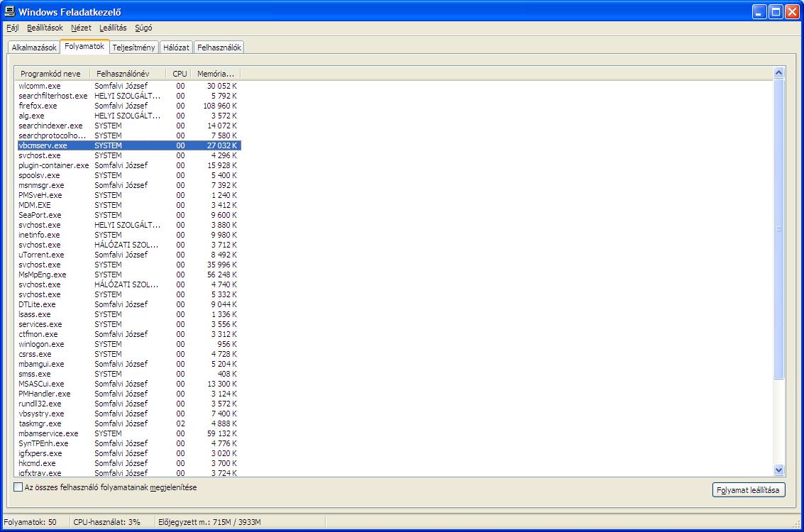804x532 pixels.
Task: Select the SeaPort.exe process
Action: click(128, 215)
